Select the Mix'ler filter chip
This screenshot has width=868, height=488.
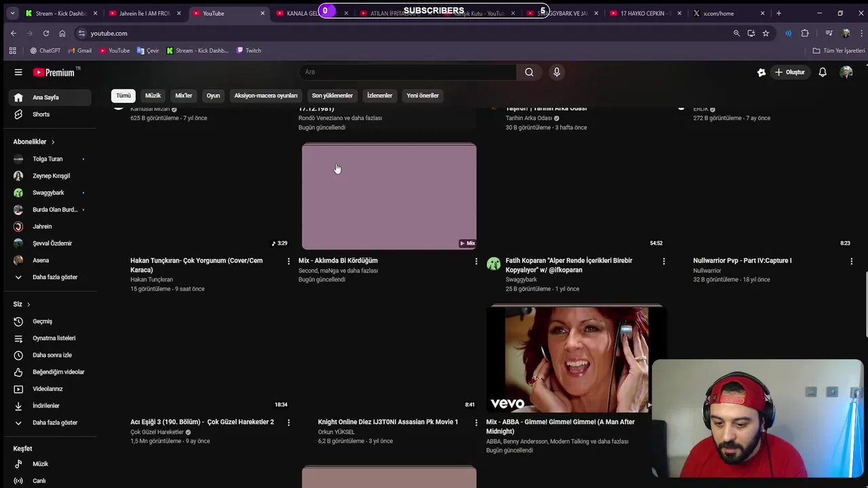[x=184, y=96]
